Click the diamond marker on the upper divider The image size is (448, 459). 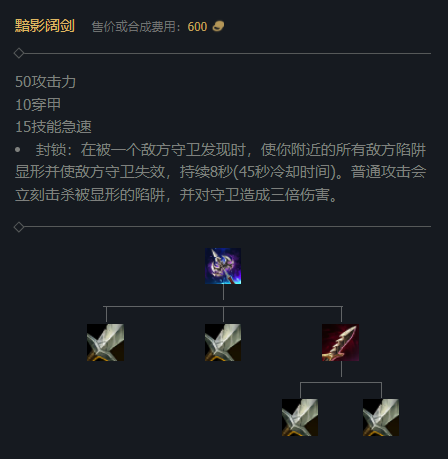[19, 53]
